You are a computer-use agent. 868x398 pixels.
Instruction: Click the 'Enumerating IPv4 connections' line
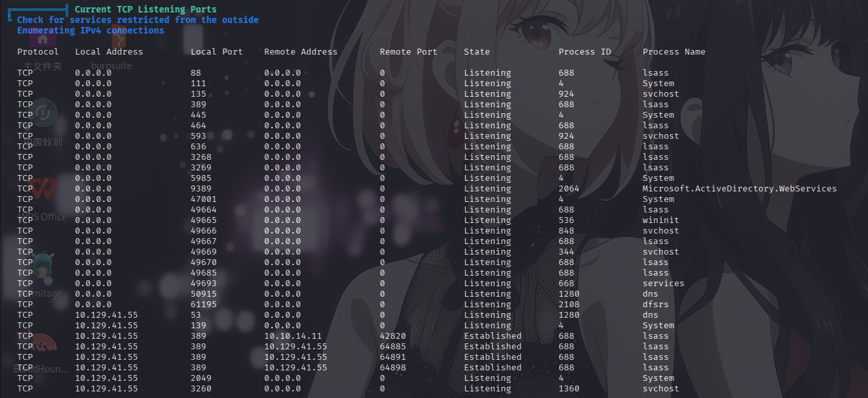point(91,30)
